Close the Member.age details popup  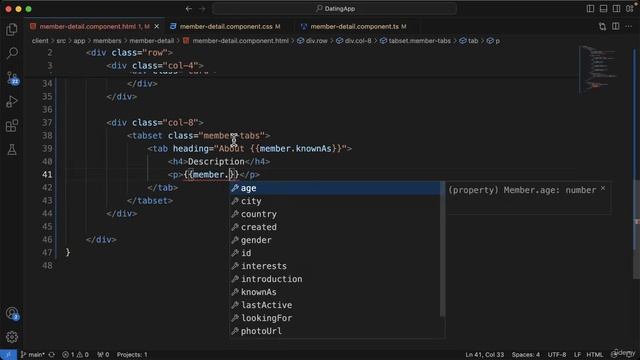tap(603, 189)
